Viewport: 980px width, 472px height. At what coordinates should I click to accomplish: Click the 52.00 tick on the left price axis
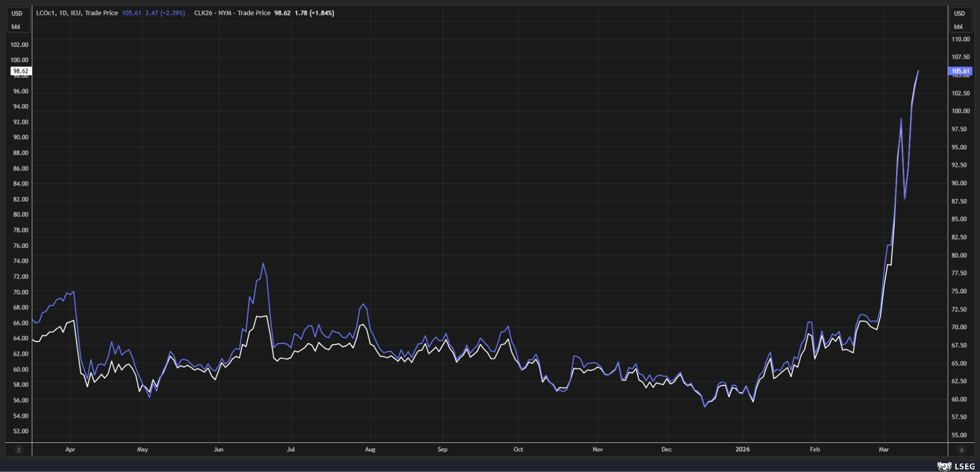(x=21, y=431)
